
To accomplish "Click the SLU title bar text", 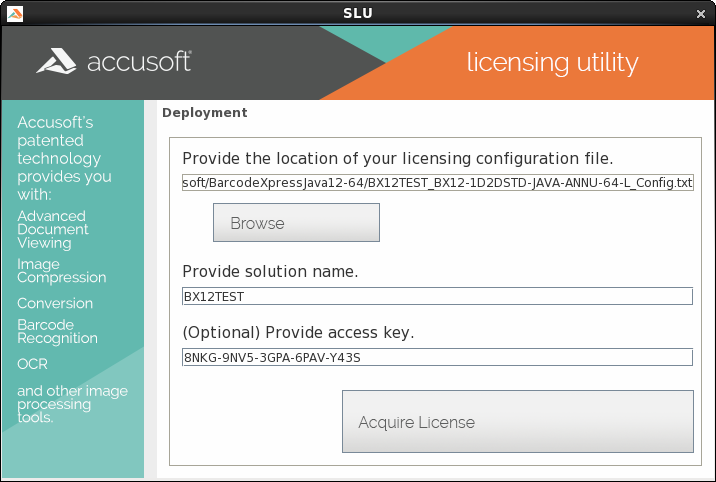I will 357,12.
